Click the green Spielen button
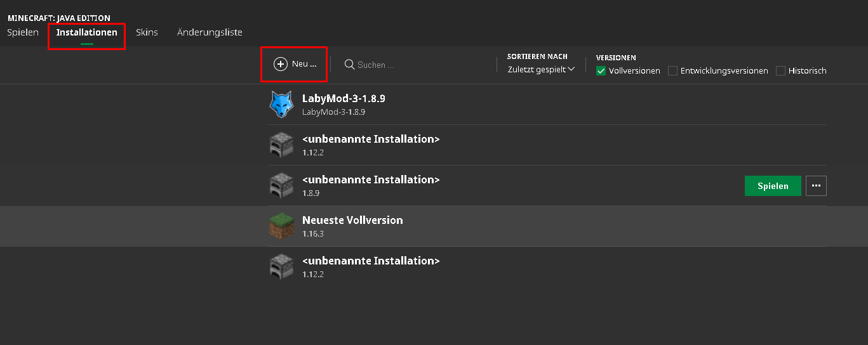Image resolution: width=868 pixels, height=345 pixels. pos(773,186)
